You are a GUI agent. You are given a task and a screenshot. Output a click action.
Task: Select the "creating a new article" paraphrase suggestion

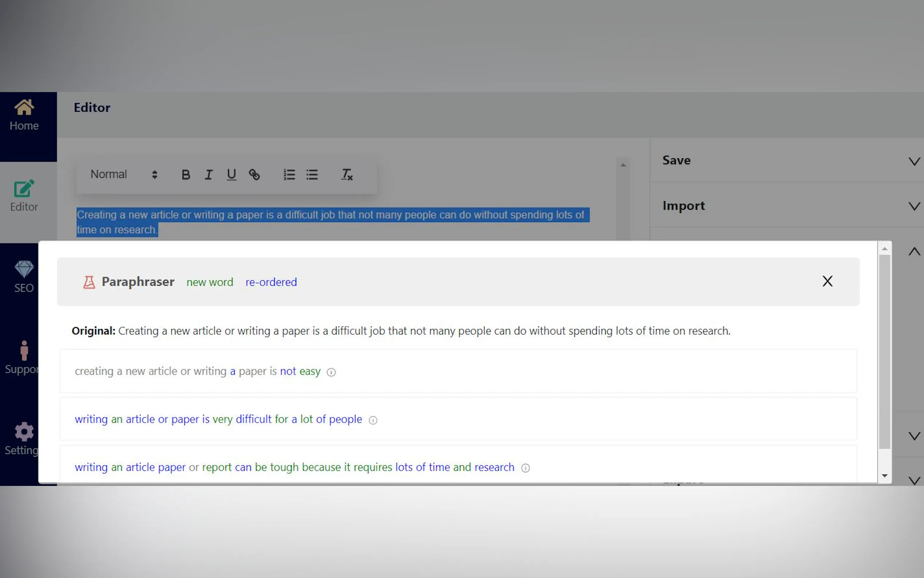click(198, 371)
